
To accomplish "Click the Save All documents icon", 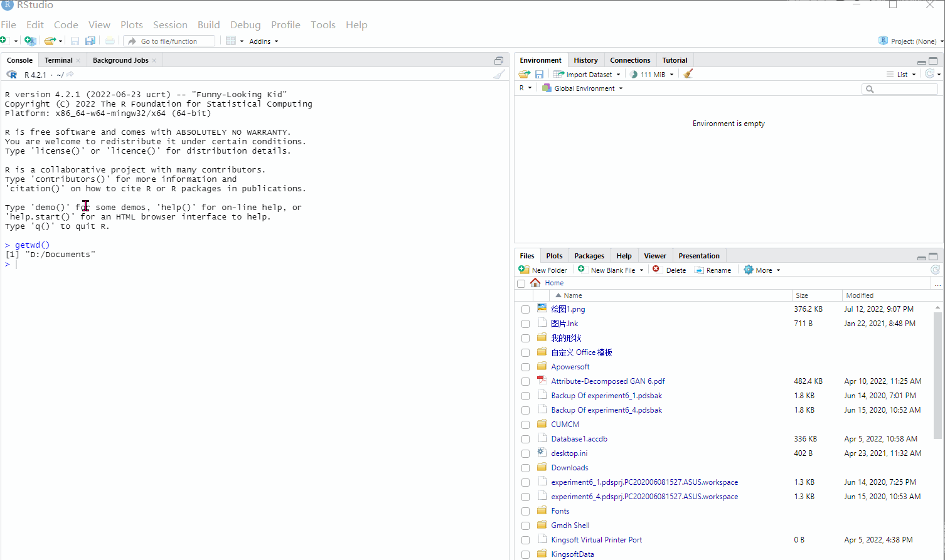I will (90, 40).
